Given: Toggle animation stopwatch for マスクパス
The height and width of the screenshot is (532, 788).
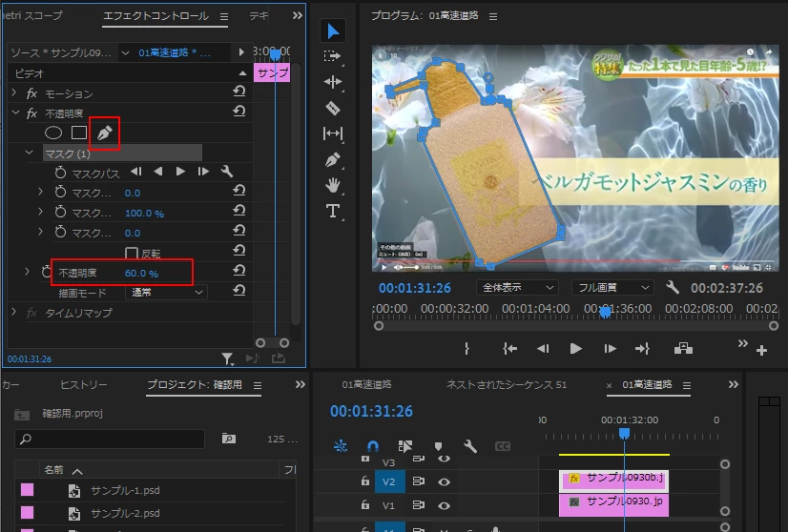Looking at the screenshot, I should (60, 173).
